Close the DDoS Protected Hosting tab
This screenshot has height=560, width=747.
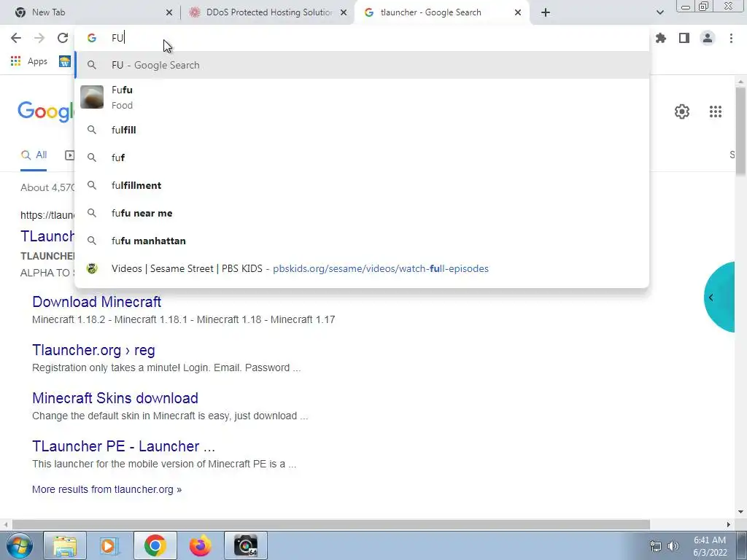[x=344, y=12]
